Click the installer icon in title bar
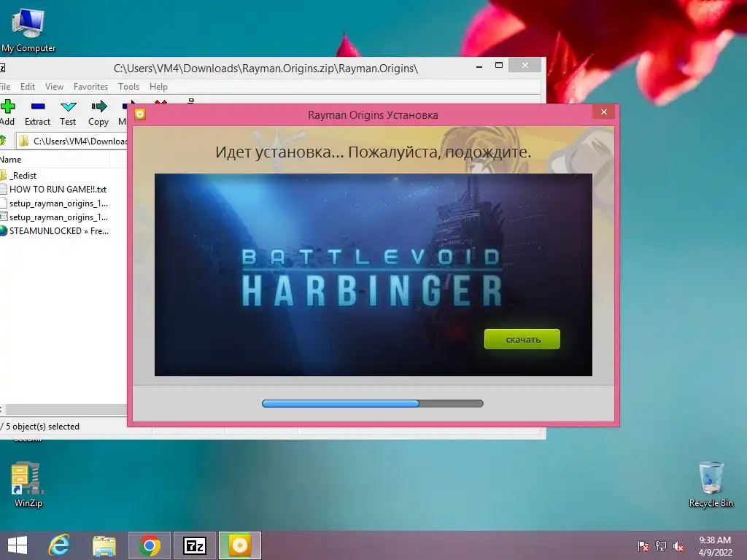747x560 pixels. [140, 114]
